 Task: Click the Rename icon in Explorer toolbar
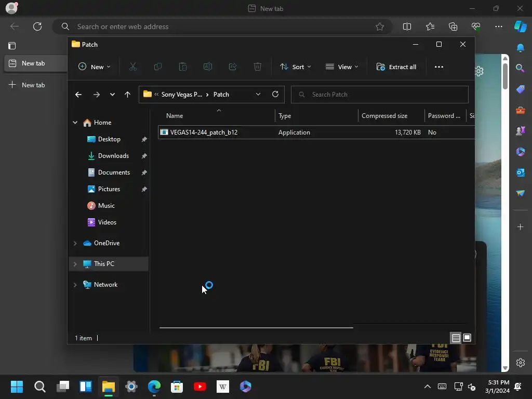[208, 67]
